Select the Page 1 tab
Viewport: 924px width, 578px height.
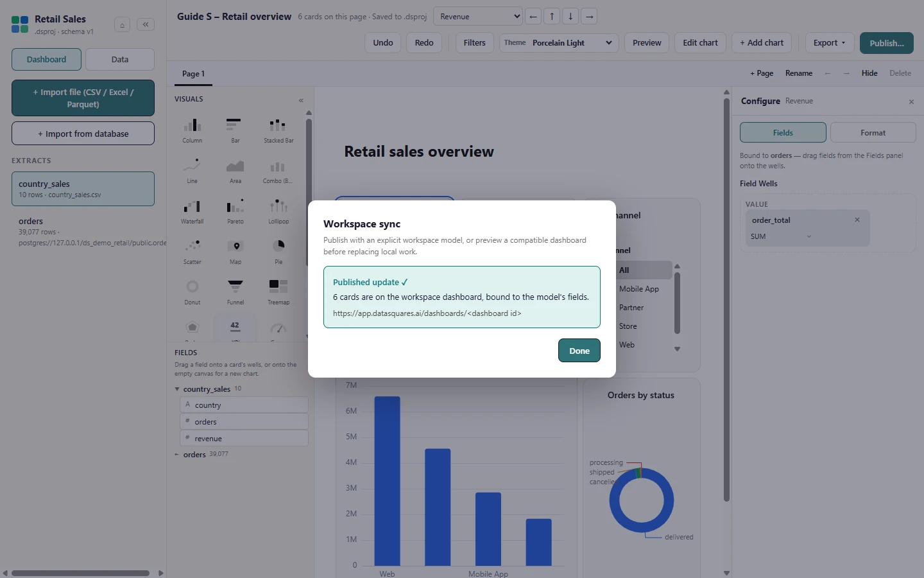[193, 74]
